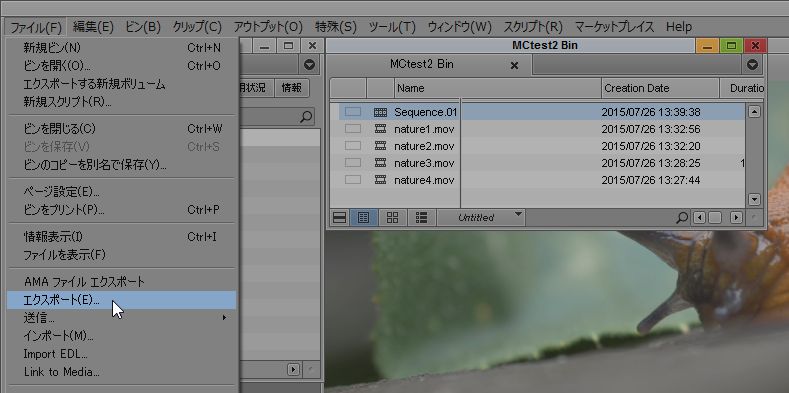Expand the 送信... submenu

click(x=122, y=318)
